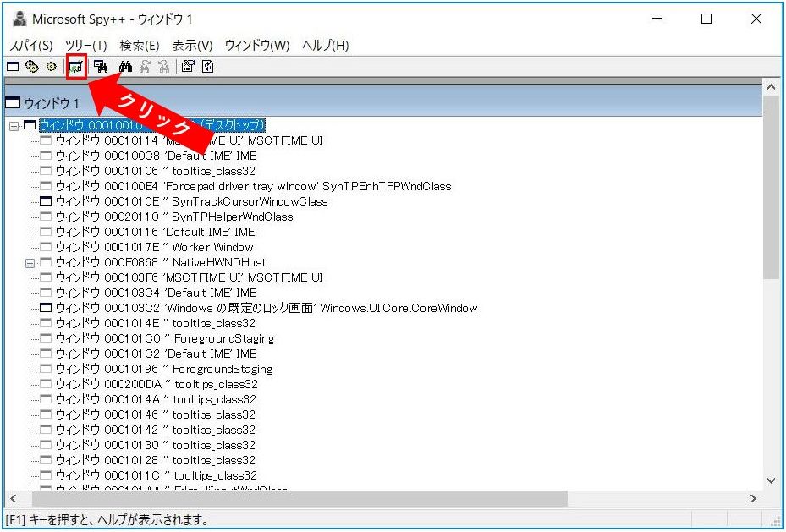Select window 0001011C tooltips_class32 row

(156, 475)
